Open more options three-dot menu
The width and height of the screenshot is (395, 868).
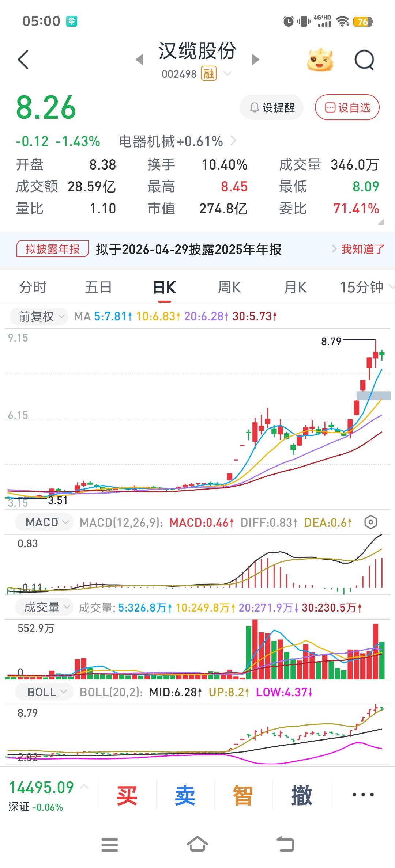pyautogui.click(x=363, y=795)
